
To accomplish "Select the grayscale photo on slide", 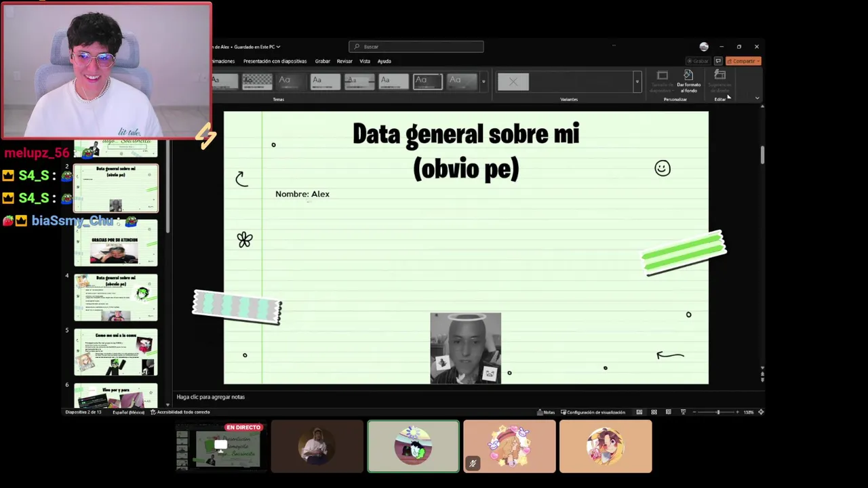I will click(466, 348).
